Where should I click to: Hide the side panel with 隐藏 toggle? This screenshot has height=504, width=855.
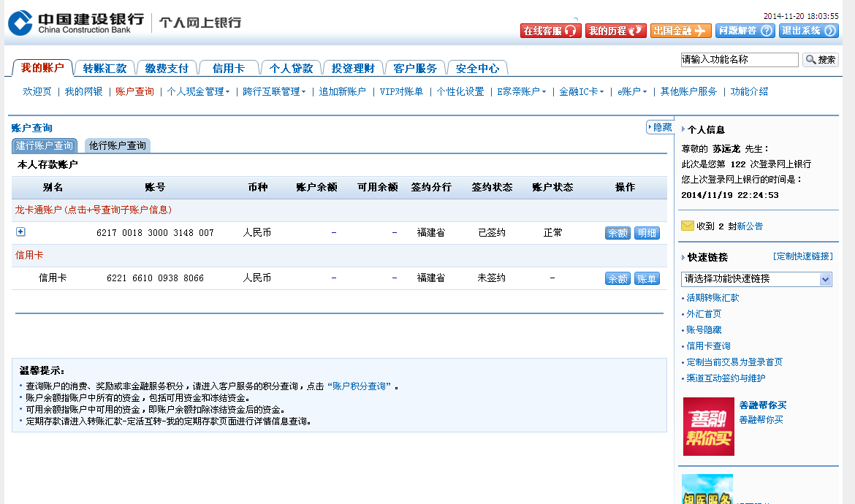coord(660,127)
